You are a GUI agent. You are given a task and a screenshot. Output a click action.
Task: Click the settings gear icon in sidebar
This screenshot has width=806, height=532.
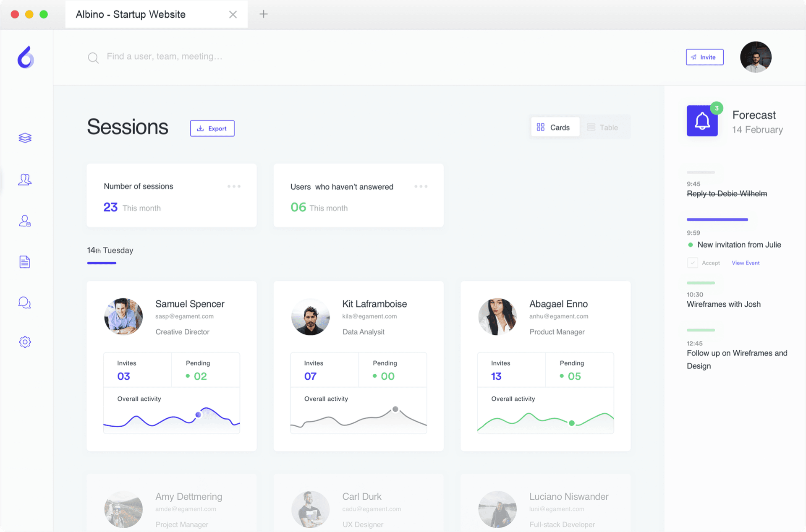25,342
